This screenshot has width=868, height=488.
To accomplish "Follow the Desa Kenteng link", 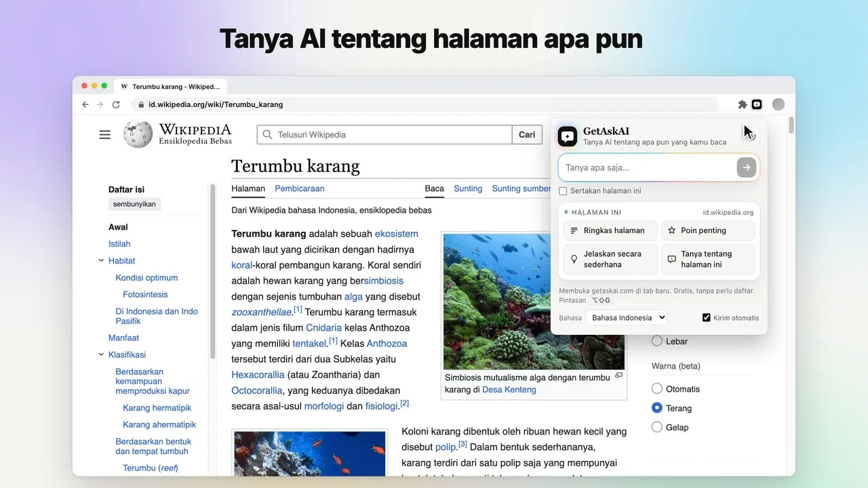I will 509,390.
